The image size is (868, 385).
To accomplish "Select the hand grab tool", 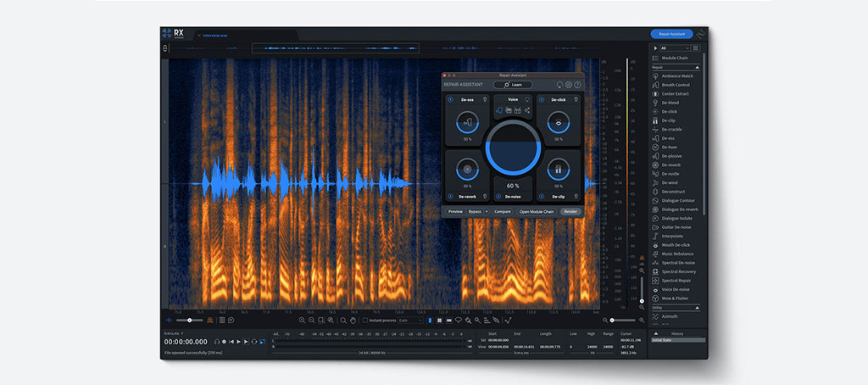I will (x=353, y=321).
